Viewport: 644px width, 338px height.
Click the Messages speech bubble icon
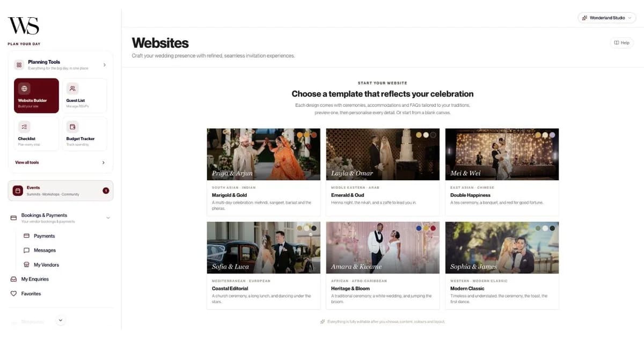pos(26,251)
